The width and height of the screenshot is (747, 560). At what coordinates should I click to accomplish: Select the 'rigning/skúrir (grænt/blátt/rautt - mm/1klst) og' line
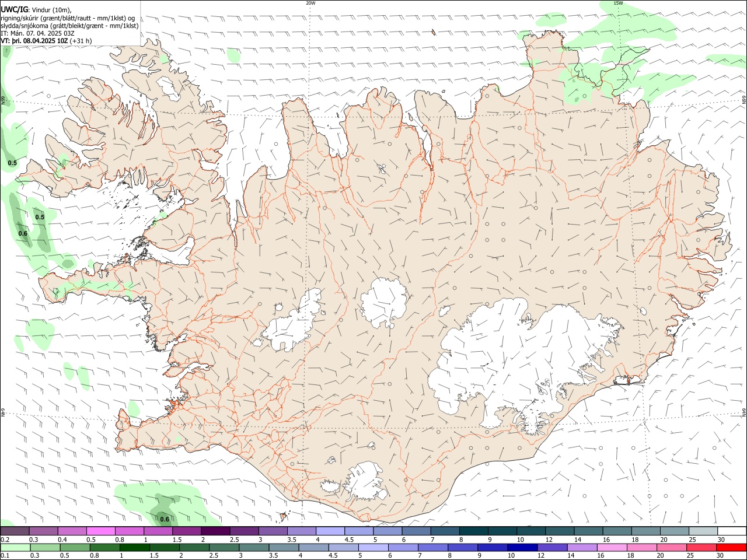[67, 18]
